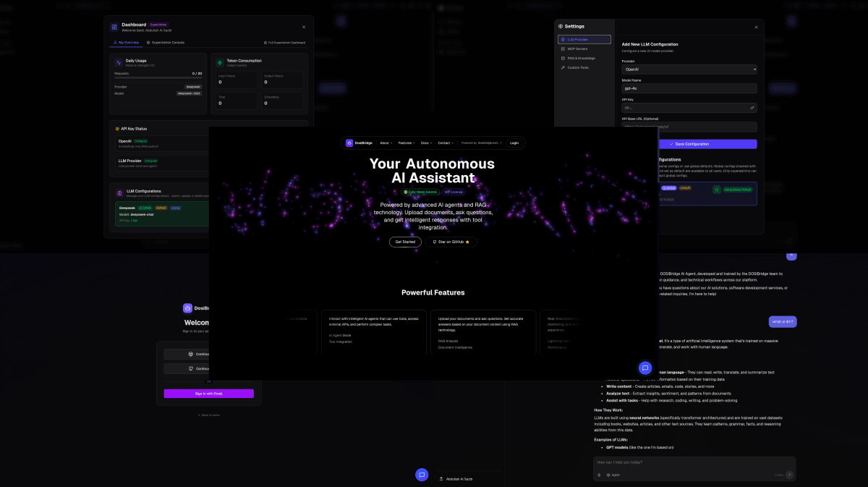Toggle the power icon on the config card
Image resolution: width=868 pixels, height=487 pixels.
click(717, 190)
